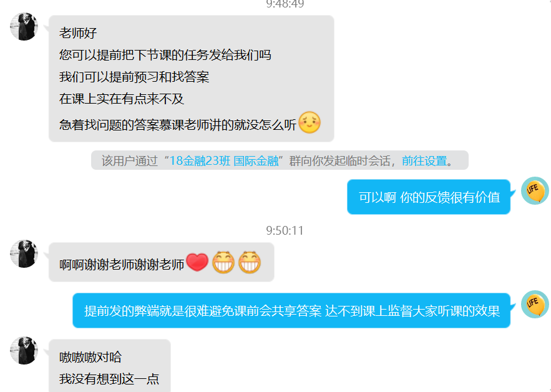Click the line "在课上实在有点来不及"

tap(122, 99)
